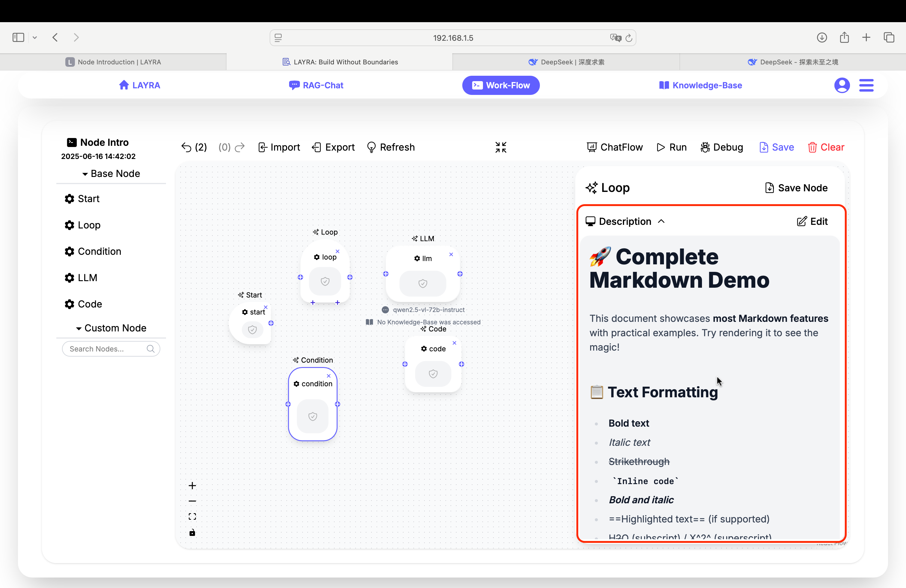Click the condition node shield icon
This screenshot has height=588, width=906.
tap(312, 416)
